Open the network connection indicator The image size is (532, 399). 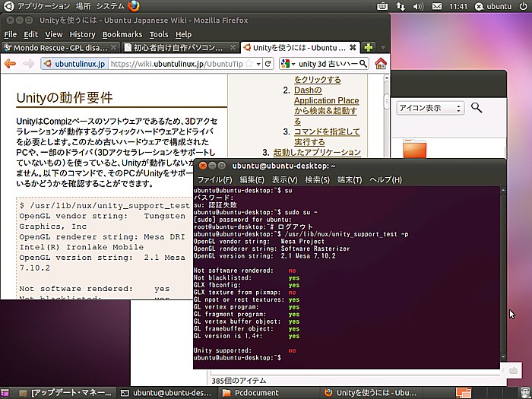click(401, 6)
